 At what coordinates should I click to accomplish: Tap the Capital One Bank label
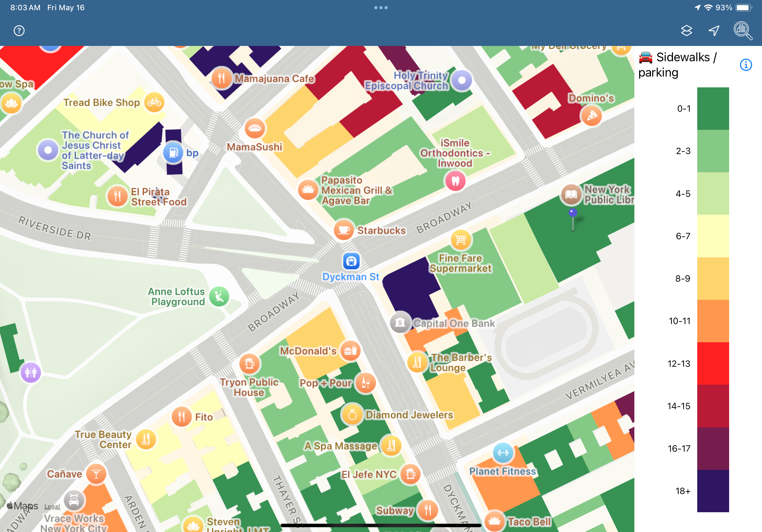click(x=454, y=323)
